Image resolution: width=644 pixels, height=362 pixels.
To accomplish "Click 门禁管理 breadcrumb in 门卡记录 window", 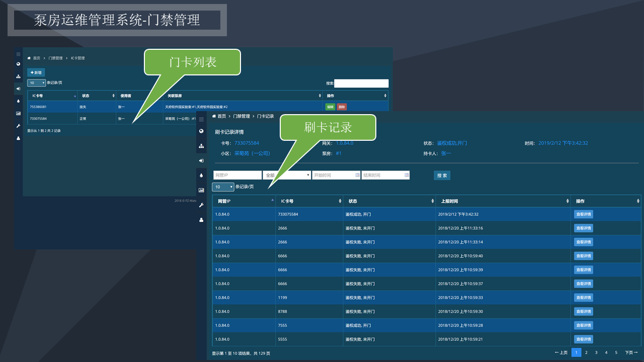I will [241, 116].
